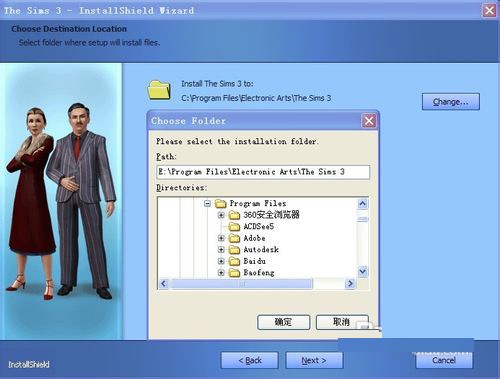500x379 pixels.
Task: Confirm folder with 确定 button
Action: (x=284, y=322)
